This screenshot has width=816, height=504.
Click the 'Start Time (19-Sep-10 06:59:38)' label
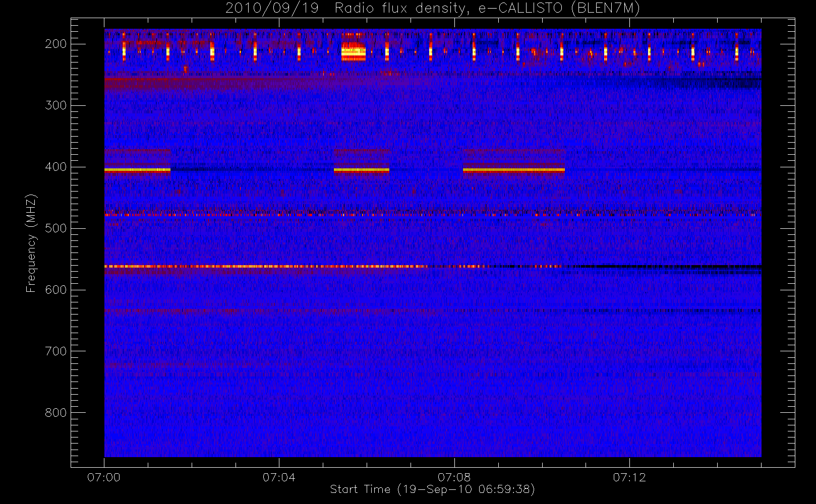click(432, 489)
